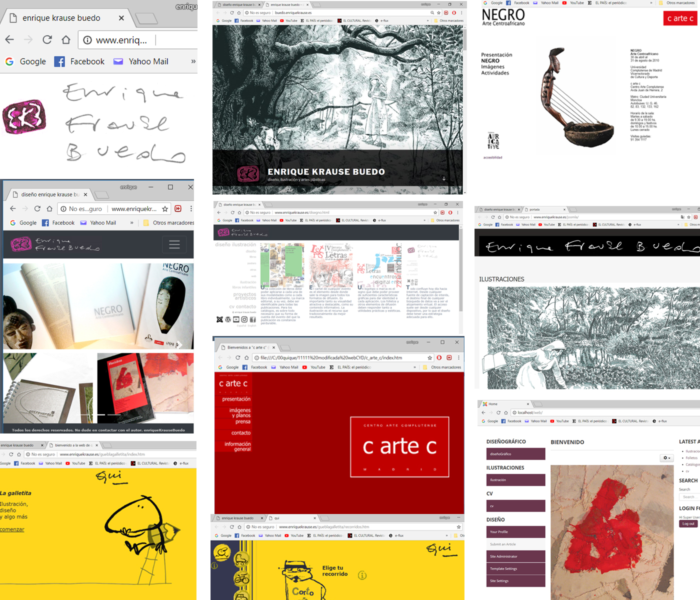Screen dimensions: 700x600
Task: Click Opera icon in c arte c browser toolbar
Action: [439, 357]
